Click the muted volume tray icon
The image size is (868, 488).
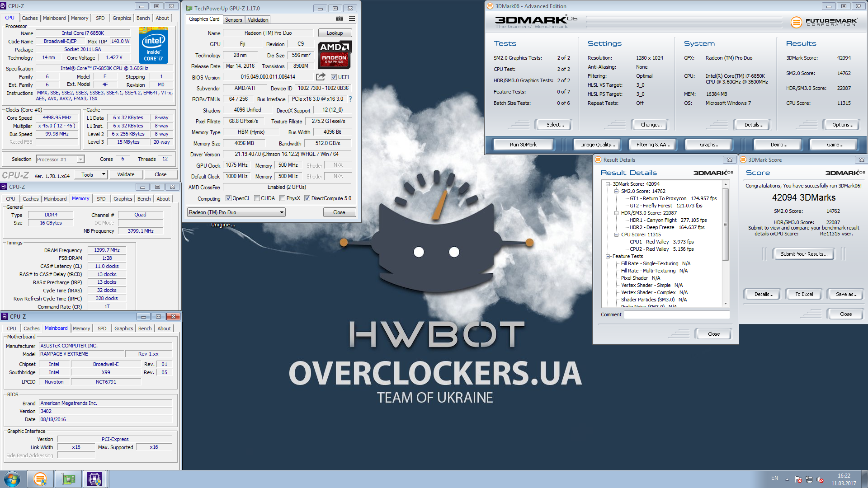pos(820,479)
